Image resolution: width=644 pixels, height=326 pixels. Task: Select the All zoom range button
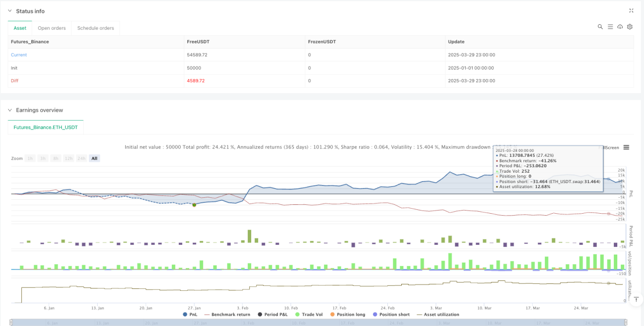pyautogui.click(x=94, y=158)
